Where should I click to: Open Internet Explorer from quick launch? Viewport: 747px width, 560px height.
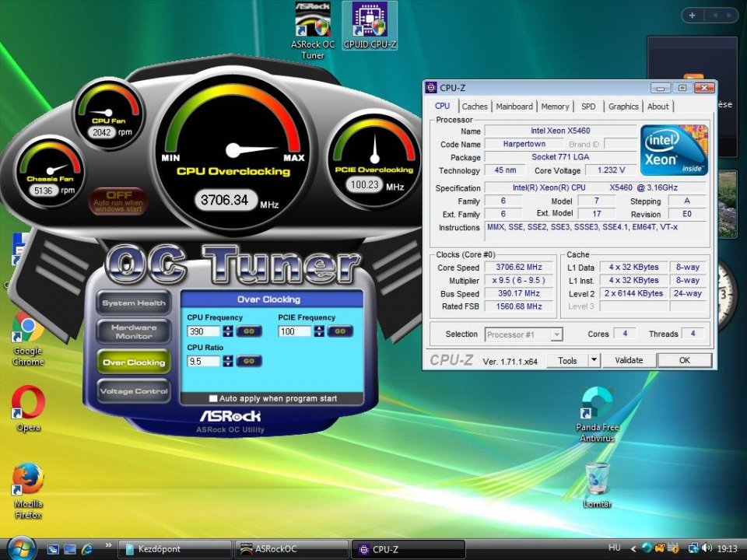pyautogui.click(x=87, y=549)
